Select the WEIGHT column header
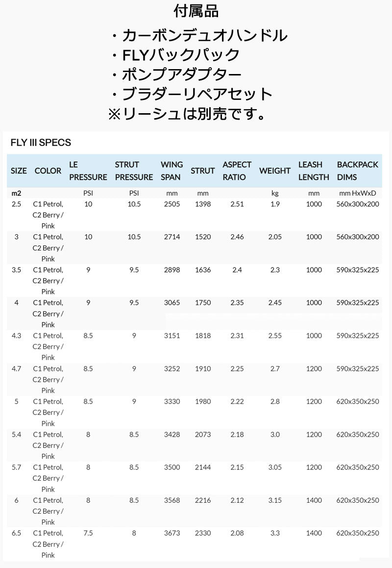392x568 pixels. click(x=275, y=171)
